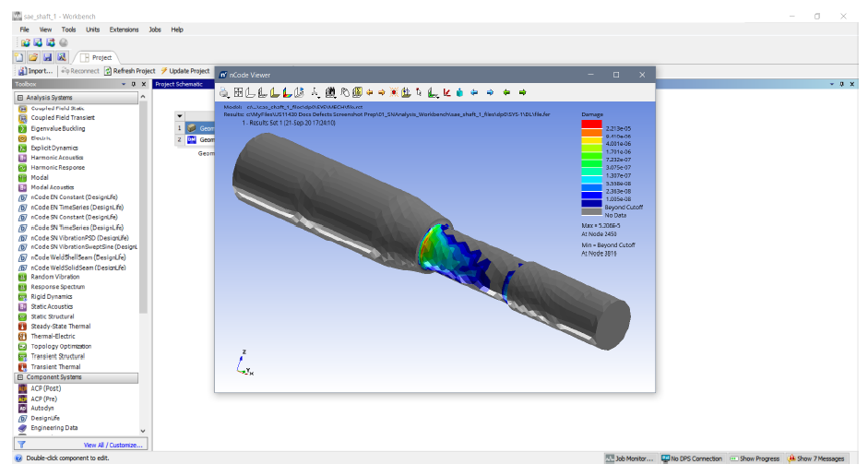Click the hand pan tool icon
868x476 pixels.
345,92
